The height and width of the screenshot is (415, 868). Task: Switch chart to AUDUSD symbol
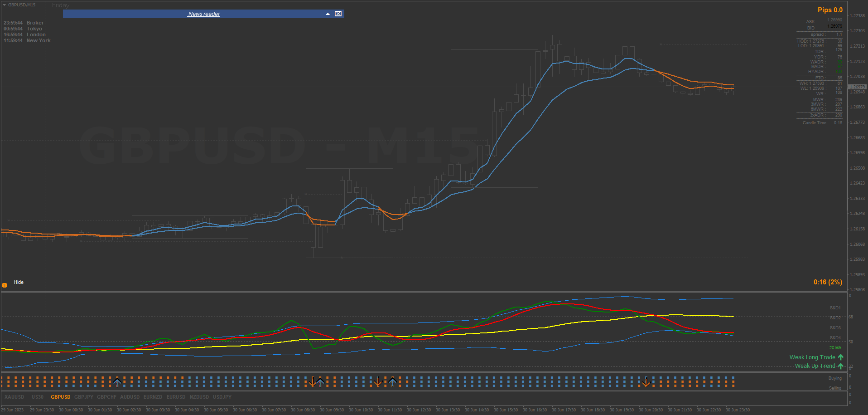click(130, 397)
